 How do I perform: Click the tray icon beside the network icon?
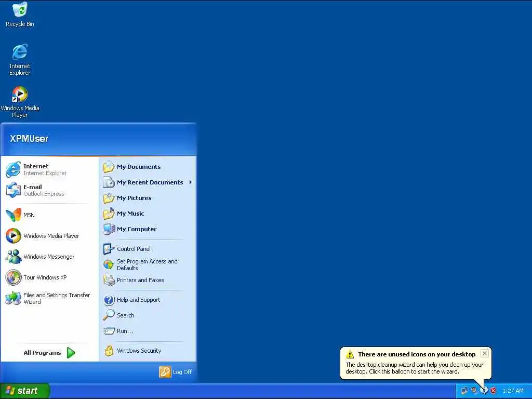tap(474, 391)
